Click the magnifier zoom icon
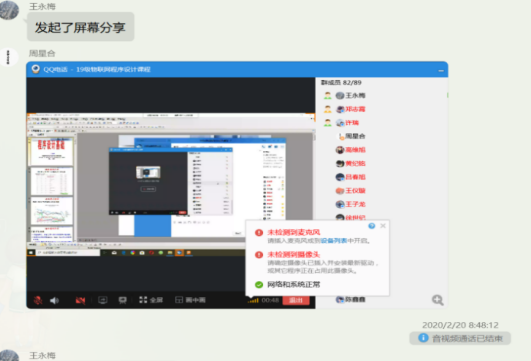 (438, 300)
